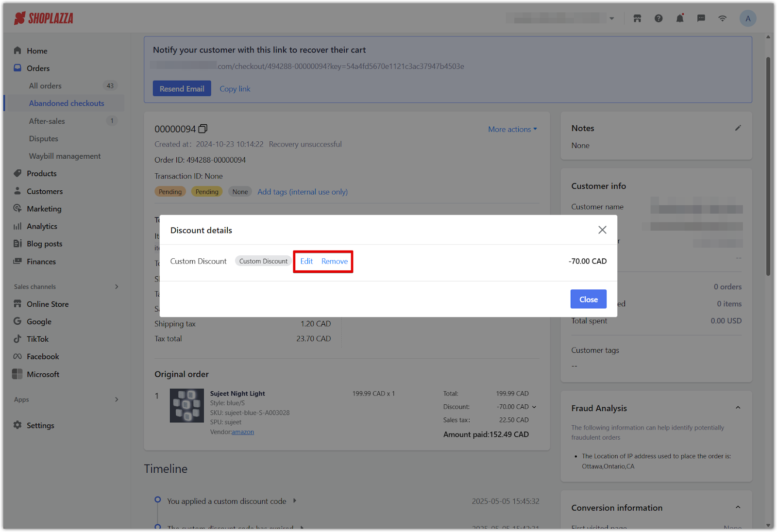Click the Resend Email button
Screen dimensions: 777x532
[x=182, y=89]
